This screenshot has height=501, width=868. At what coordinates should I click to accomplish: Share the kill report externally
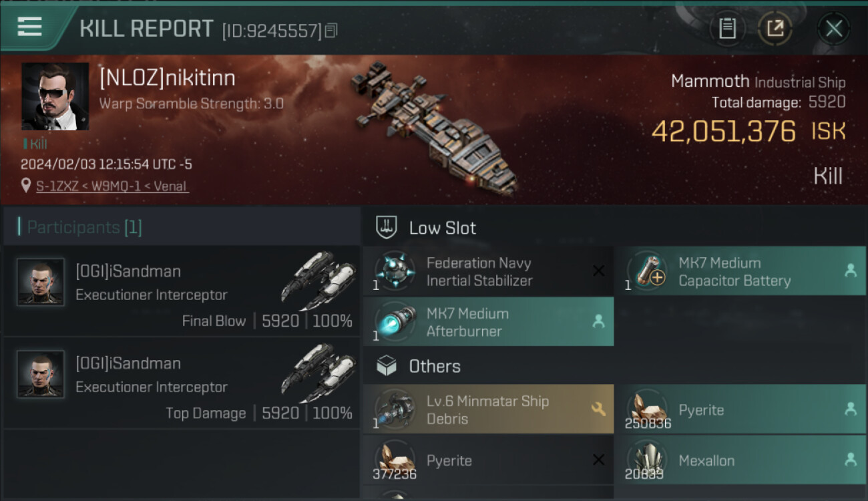(775, 29)
